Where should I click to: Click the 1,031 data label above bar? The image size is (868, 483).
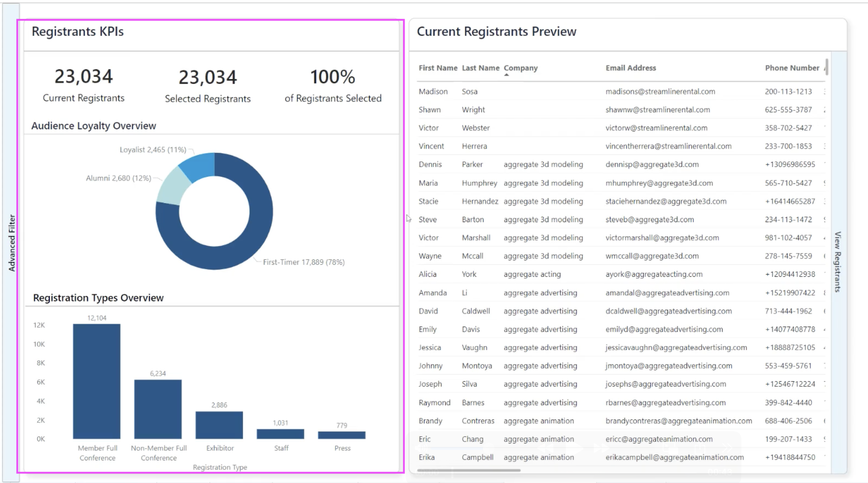[x=281, y=423]
